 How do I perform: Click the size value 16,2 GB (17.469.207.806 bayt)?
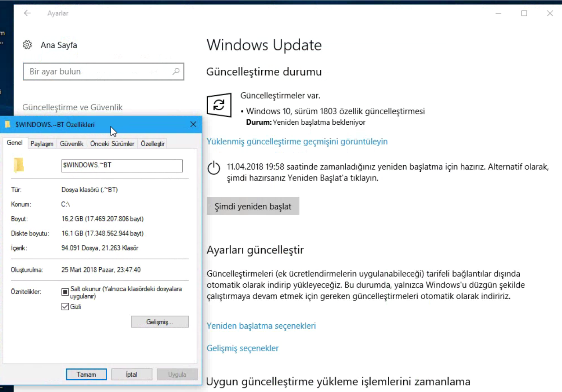103,219
